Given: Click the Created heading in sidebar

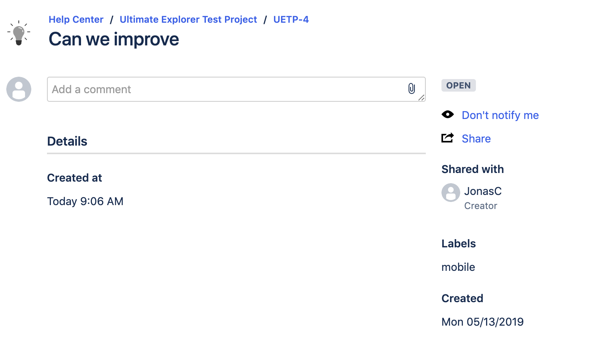Looking at the screenshot, I should [462, 298].
